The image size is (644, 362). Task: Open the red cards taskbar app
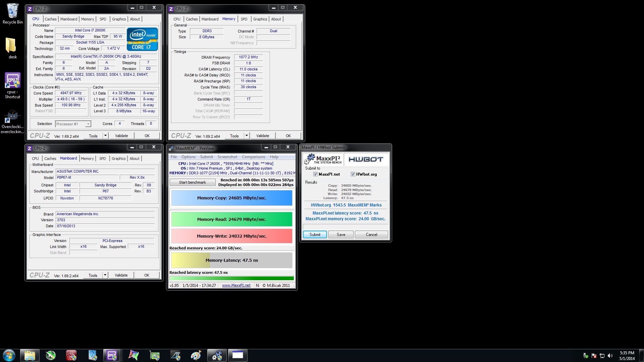71,355
